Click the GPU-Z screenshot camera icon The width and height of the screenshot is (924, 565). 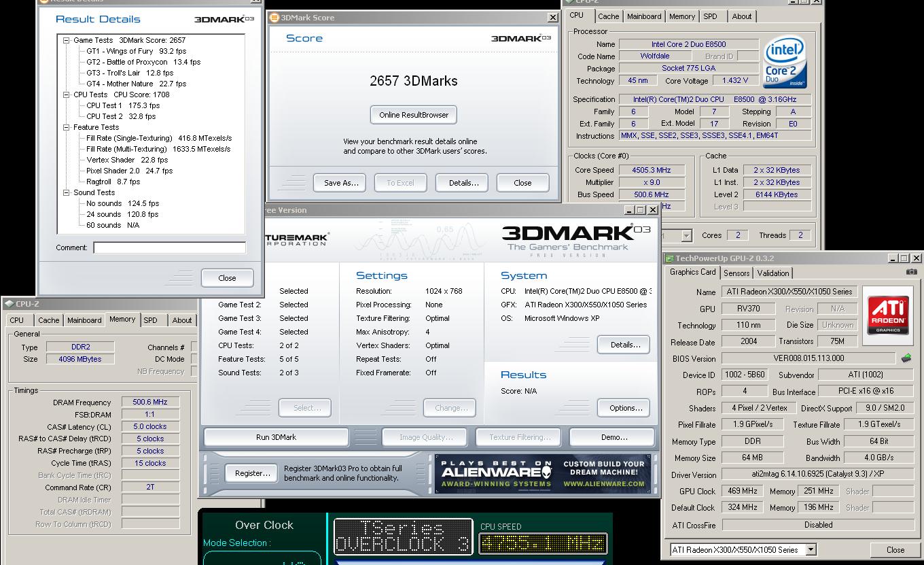(911, 272)
